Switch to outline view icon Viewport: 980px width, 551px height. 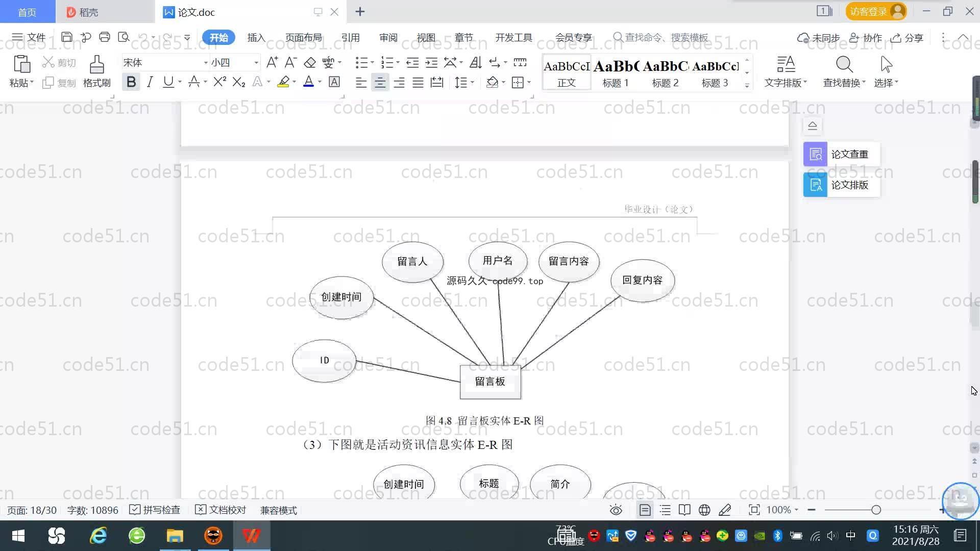[665, 510]
